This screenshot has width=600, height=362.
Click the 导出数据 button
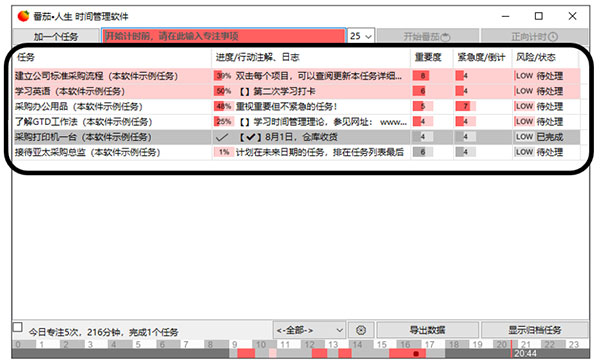click(x=427, y=330)
